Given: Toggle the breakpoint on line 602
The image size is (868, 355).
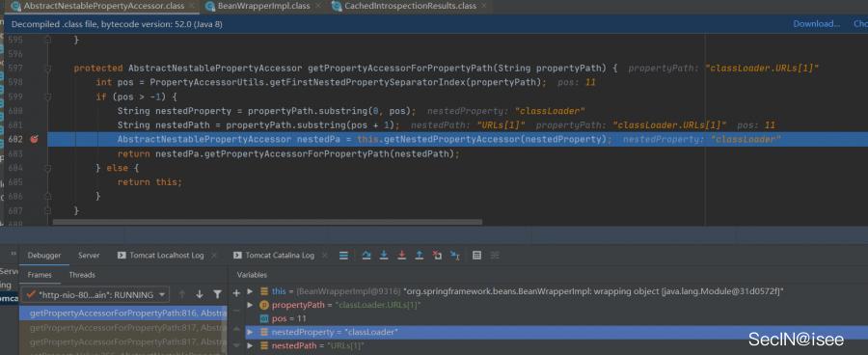Looking at the screenshot, I should point(35,140).
